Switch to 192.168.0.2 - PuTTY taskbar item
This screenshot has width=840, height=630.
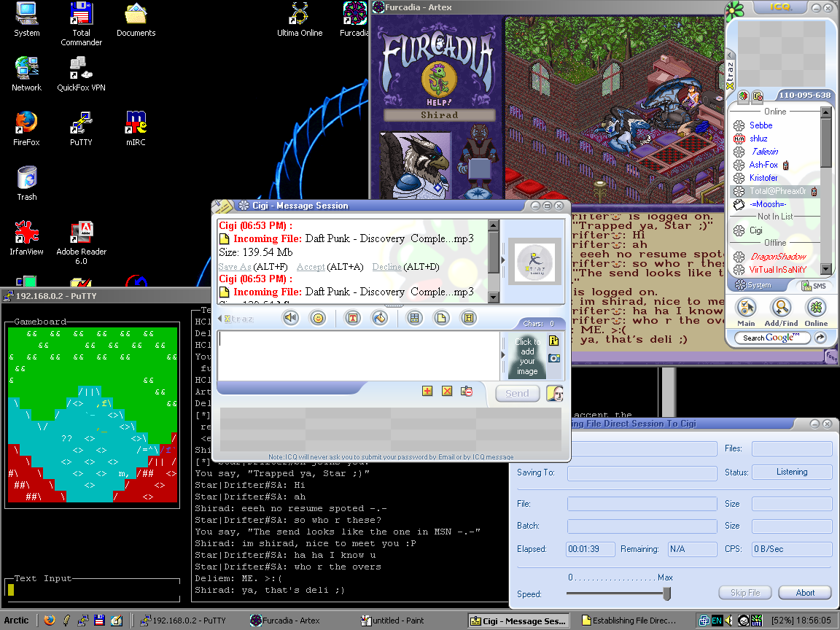click(x=183, y=621)
